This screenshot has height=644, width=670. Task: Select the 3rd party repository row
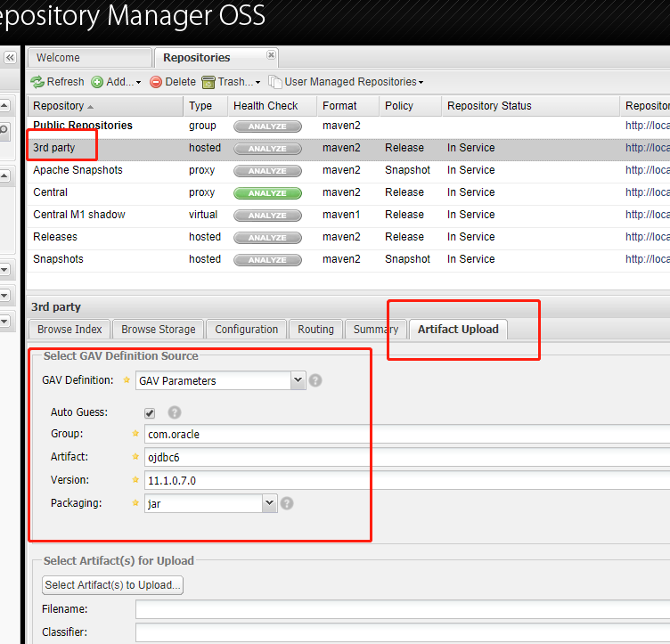click(x=348, y=148)
